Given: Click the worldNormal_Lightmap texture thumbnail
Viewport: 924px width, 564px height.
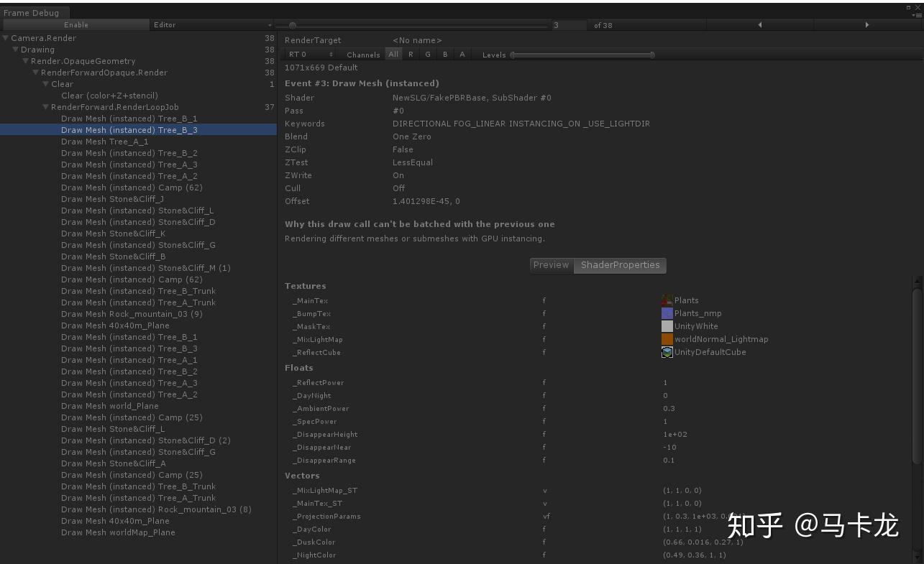Looking at the screenshot, I should pyautogui.click(x=667, y=339).
